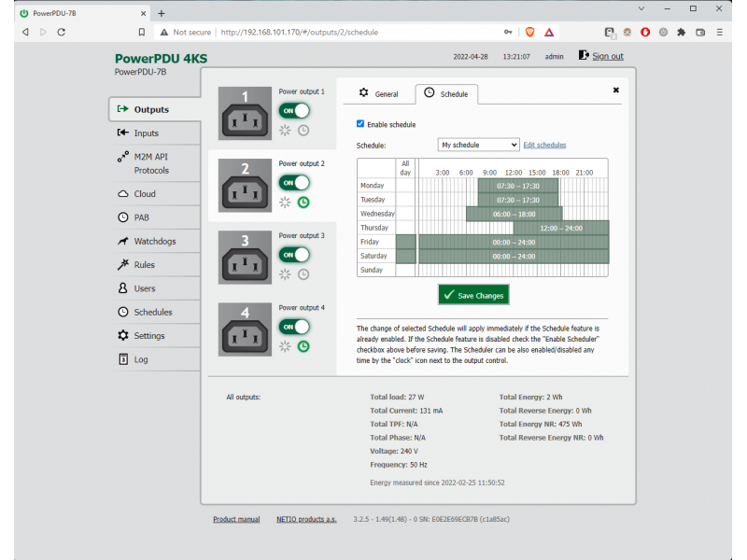Screen dimensions: 747x560
Task: Close the output settings panel
Action: (616, 90)
